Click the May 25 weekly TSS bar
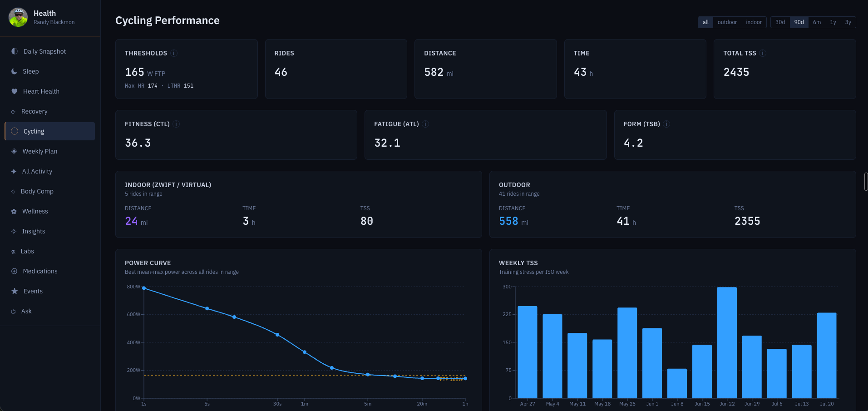The width and height of the screenshot is (868, 411). pyautogui.click(x=627, y=353)
